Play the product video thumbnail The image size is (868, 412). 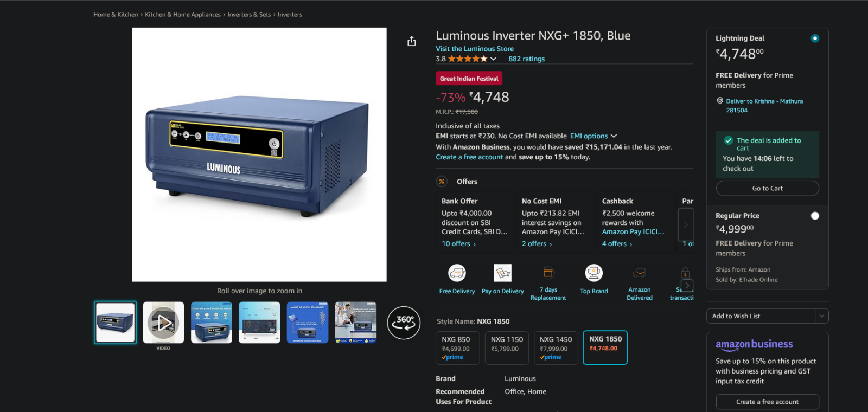(x=163, y=323)
